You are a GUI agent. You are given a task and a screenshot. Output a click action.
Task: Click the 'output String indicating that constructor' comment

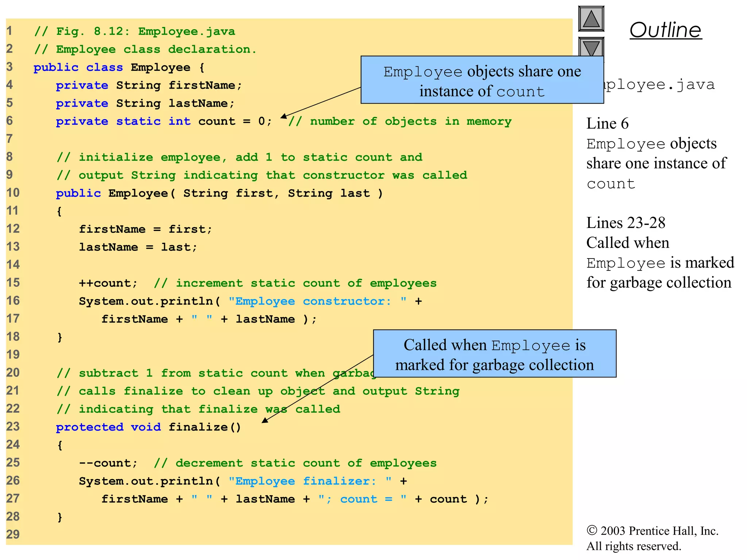pyautogui.click(x=262, y=175)
